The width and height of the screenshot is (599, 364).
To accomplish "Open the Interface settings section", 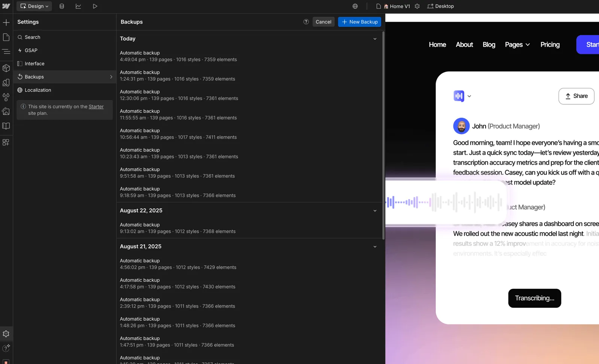I will coord(34,63).
